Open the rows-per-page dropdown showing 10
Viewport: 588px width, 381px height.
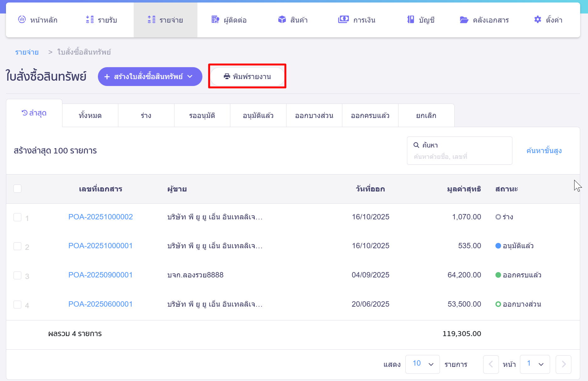coord(422,364)
